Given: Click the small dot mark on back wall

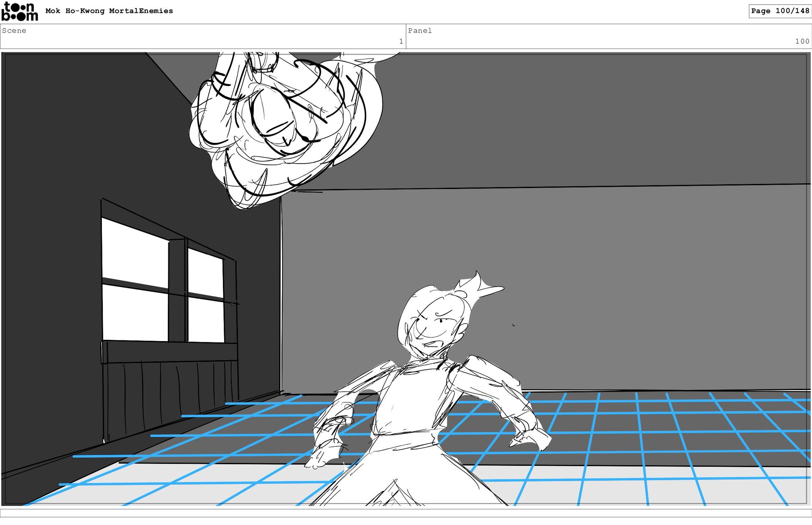Looking at the screenshot, I should (x=513, y=325).
